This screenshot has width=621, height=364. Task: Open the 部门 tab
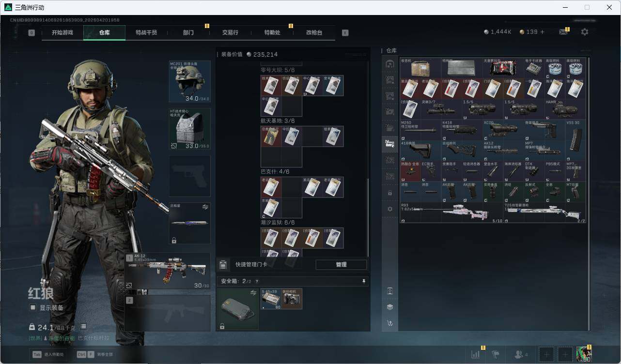[188, 32]
